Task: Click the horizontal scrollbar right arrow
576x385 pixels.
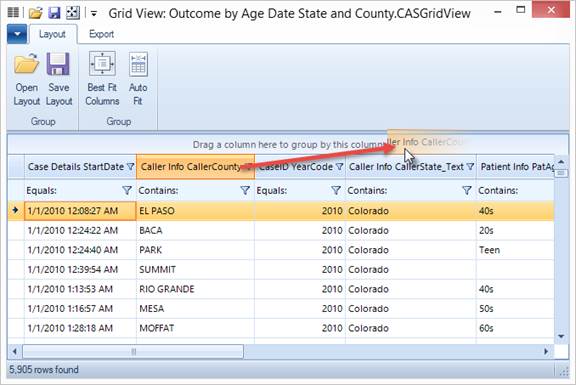Action: (x=546, y=352)
